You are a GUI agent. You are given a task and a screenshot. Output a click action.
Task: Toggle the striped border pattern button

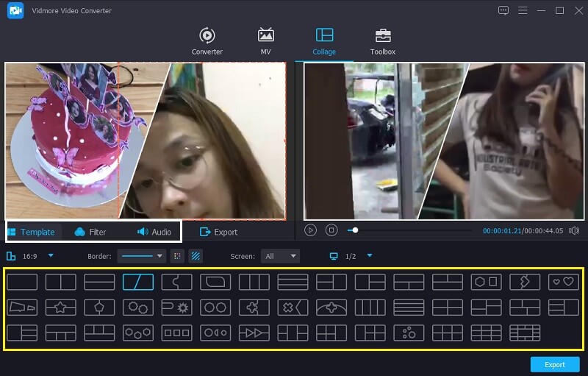[x=196, y=256]
